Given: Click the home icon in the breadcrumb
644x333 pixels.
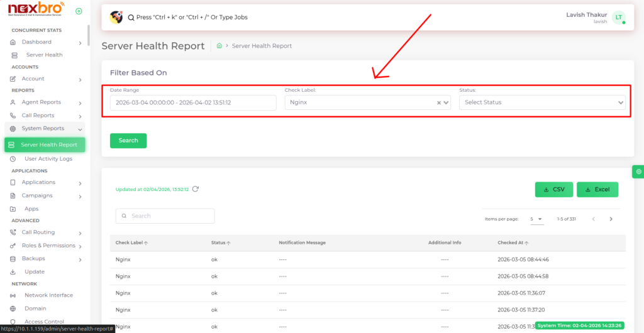Looking at the screenshot, I should 219,46.
